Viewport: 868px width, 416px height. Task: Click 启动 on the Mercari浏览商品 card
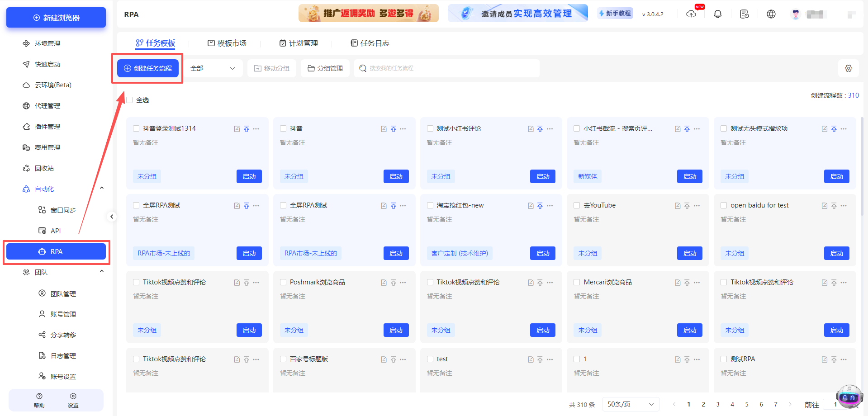689,330
